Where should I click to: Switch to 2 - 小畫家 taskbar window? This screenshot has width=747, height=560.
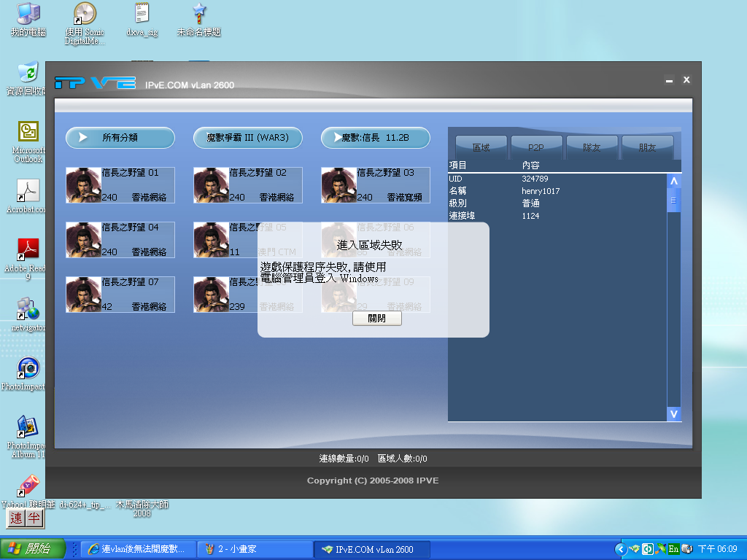pos(255,549)
